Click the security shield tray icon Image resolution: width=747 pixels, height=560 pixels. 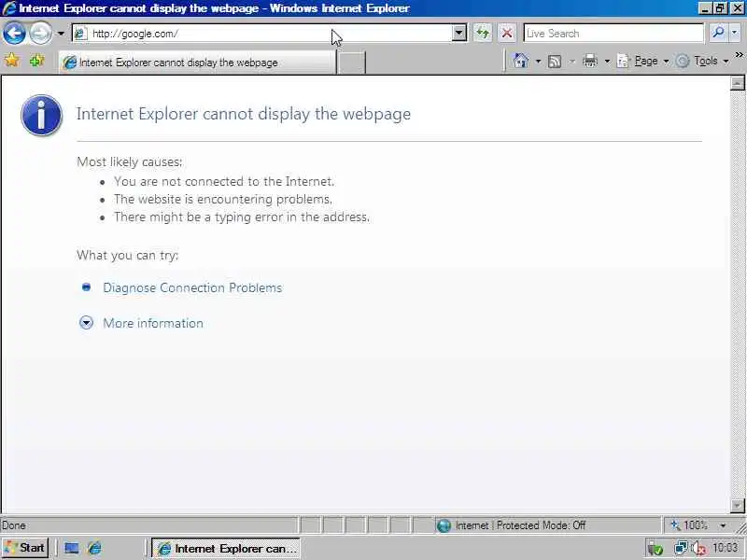click(x=655, y=549)
